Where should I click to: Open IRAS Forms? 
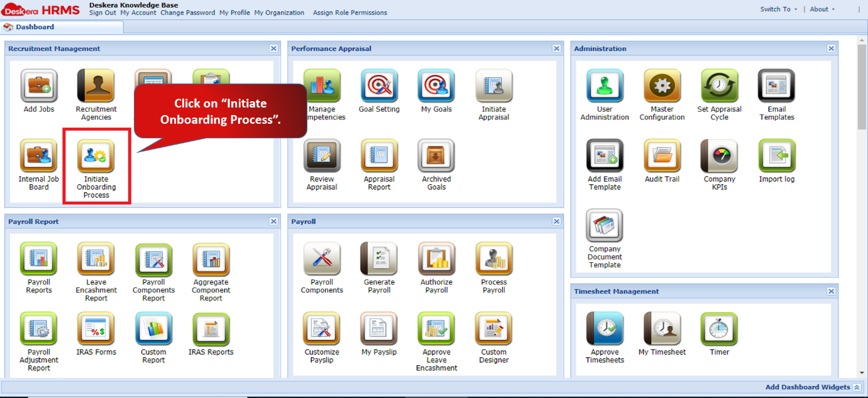click(96, 329)
